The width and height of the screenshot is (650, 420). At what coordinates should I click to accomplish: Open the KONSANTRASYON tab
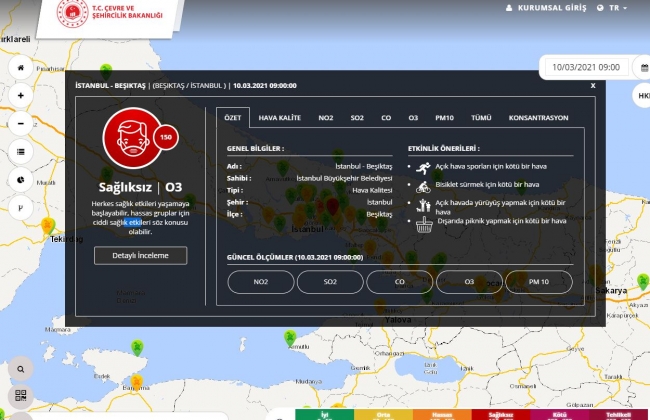click(x=538, y=117)
